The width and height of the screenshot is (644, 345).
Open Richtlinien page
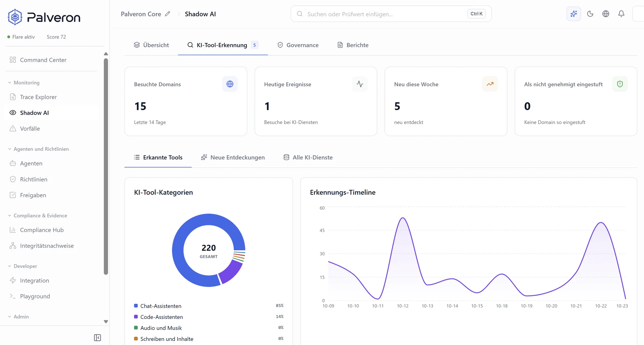52,179
